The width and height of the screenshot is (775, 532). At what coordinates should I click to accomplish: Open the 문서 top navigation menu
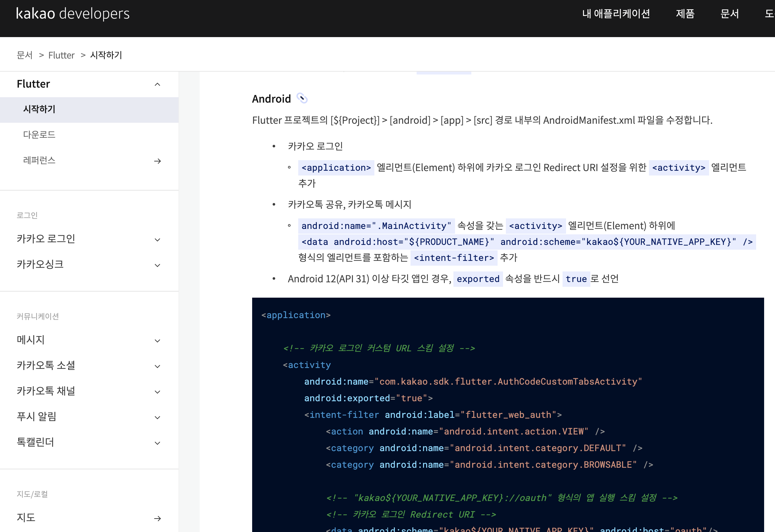click(729, 14)
